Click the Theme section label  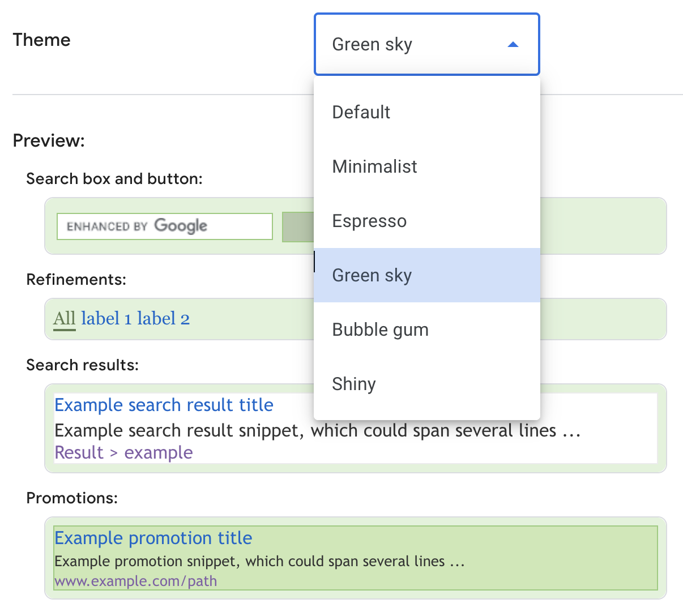tap(41, 40)
